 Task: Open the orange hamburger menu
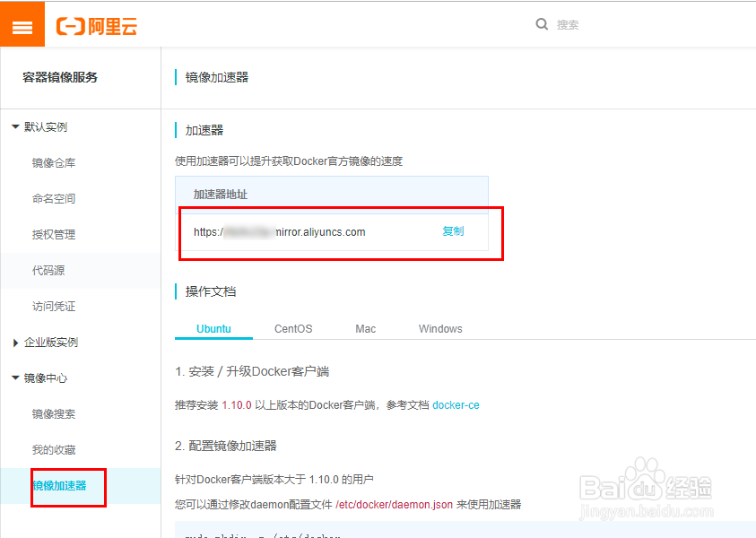tap(22, 24)
